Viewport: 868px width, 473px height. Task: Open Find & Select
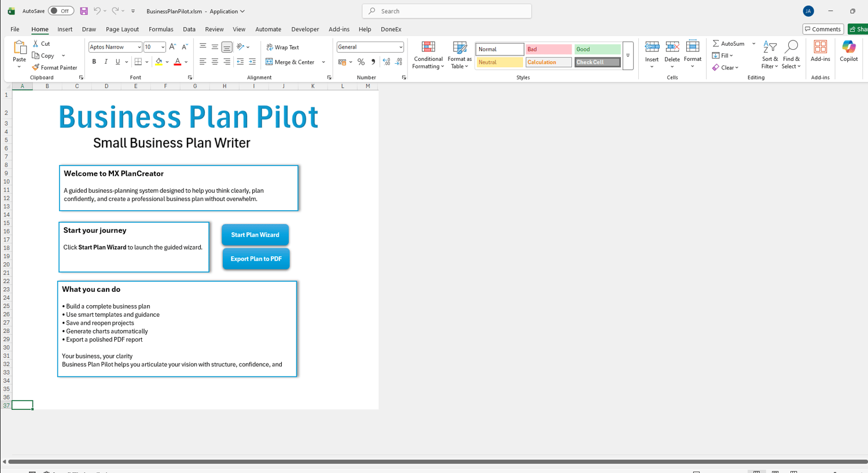pyautogui.click(x=791, y=55)
